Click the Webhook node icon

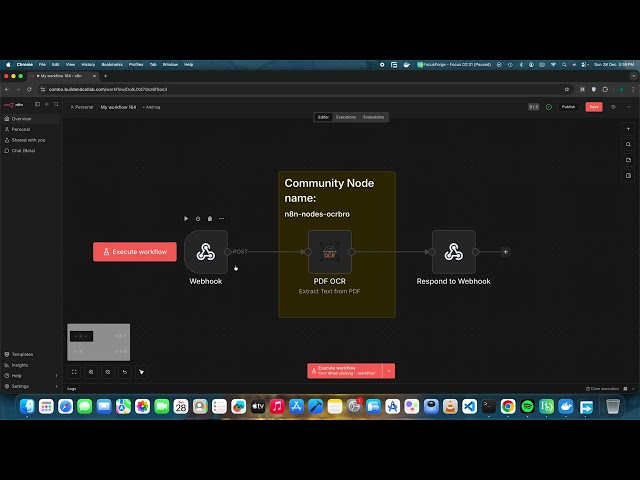pyautogui.click(x=206, y=252)
